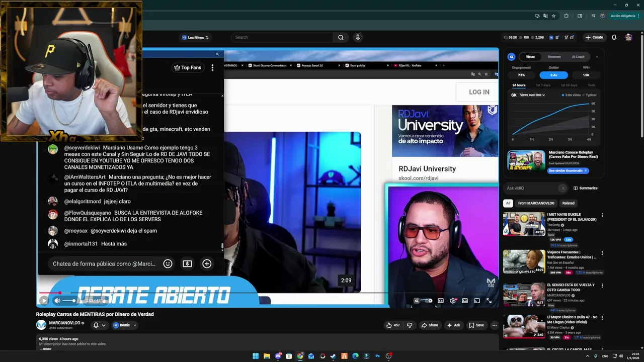This screenshot has height=362, width=644.
Task: Like the video with thumbs up
Action: pos(393,325)
